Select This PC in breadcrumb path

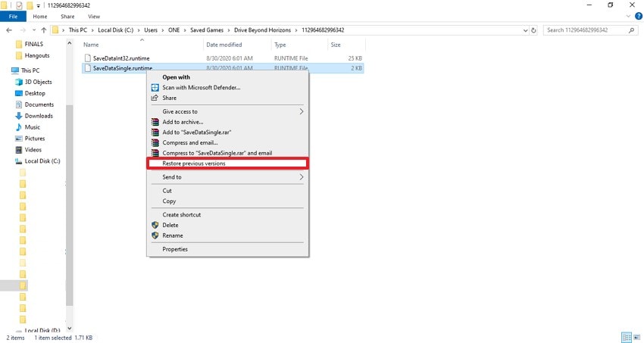77,30
